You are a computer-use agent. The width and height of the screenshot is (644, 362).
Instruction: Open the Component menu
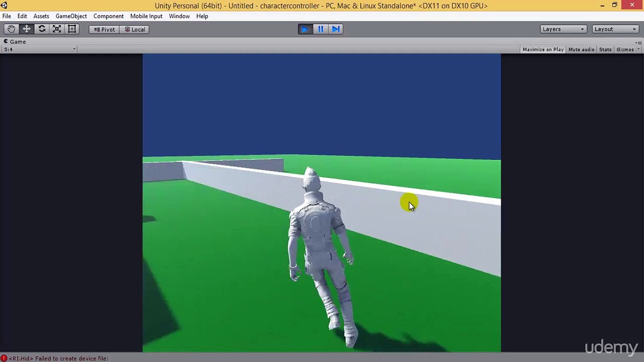coord(108,16)
